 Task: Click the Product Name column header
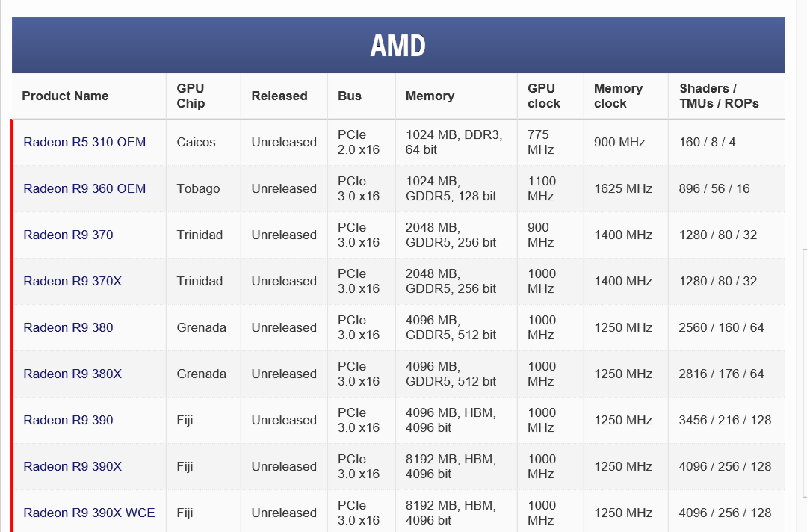click(65, 96)
